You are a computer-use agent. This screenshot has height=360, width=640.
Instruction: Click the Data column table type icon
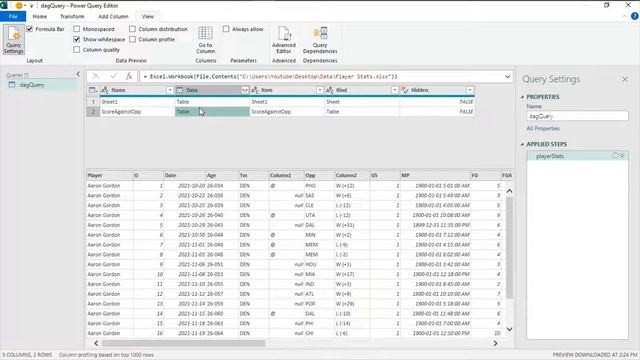tap(180, 90)
